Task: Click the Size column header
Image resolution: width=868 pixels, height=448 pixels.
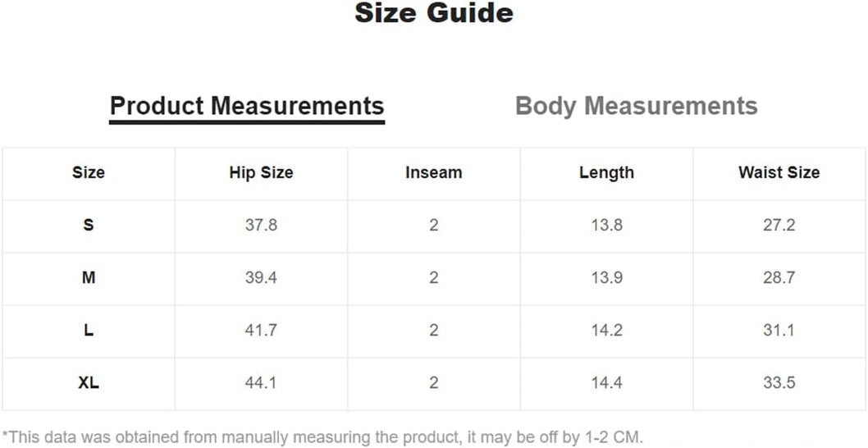Action: (89, 172)
